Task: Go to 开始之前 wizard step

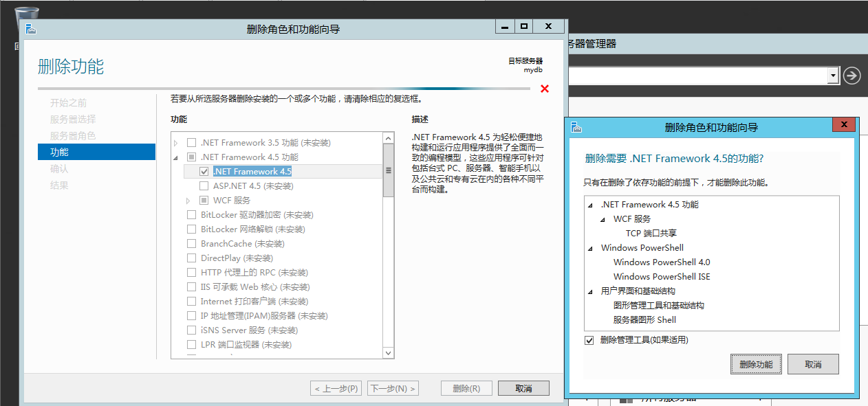Action: pyautogui.click(x=68, y=103)
